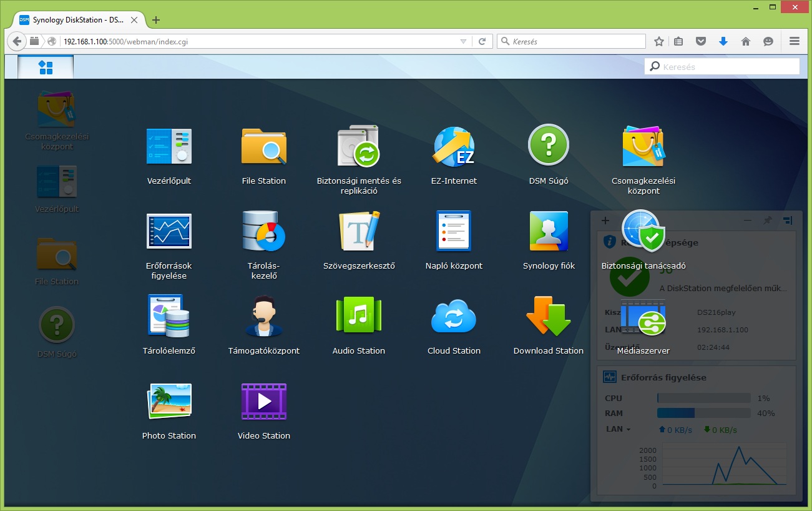This screenshot has height=511, width=812.
Task: Expand the LAN dropdown in resource widget
Action: click(x=618, y=429)
